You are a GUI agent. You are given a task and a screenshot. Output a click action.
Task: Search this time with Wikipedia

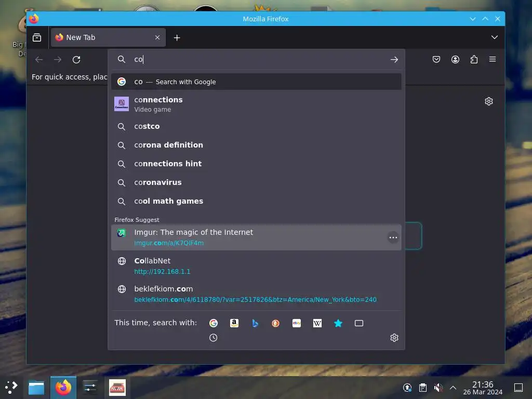tap(317, 323)
